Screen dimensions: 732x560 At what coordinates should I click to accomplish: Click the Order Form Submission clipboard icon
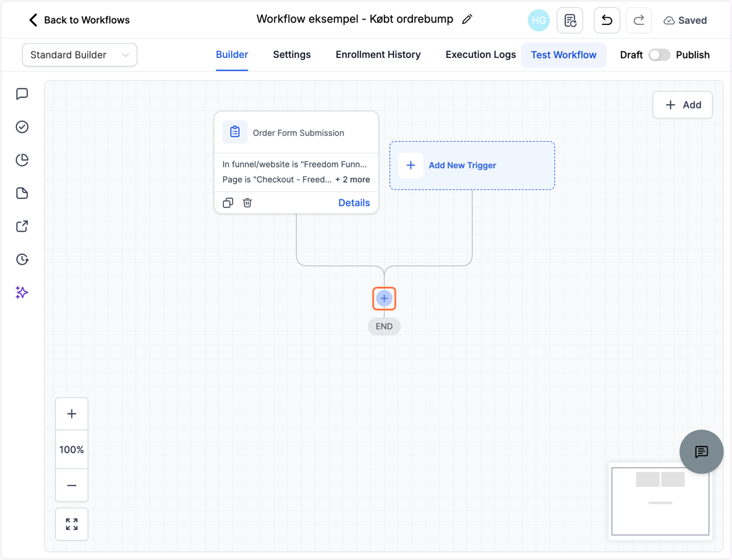tap(235, 132)
